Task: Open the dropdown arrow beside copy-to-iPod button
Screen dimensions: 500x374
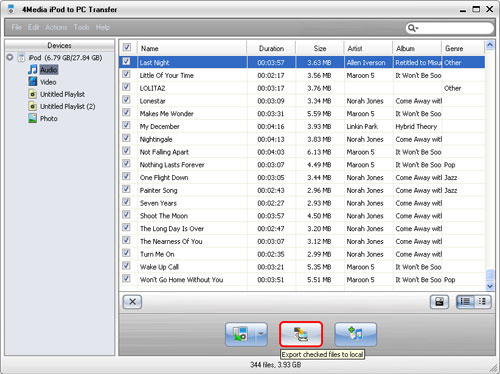Action: 261,334
